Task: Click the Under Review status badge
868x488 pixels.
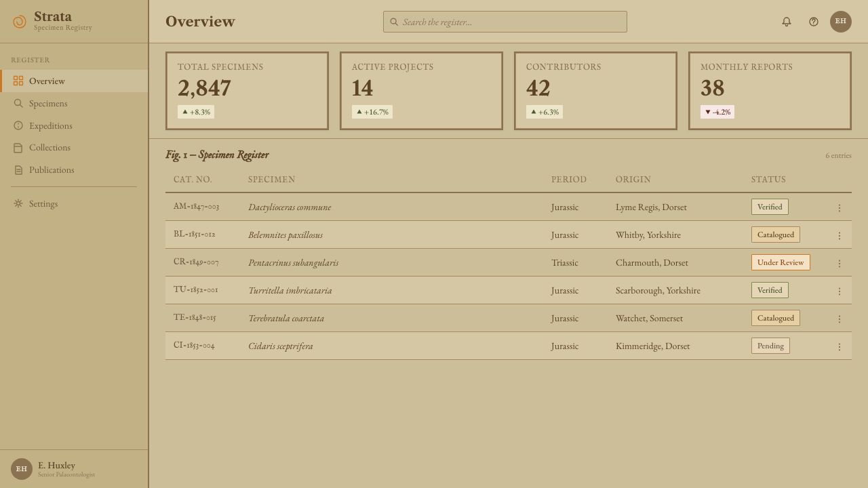Action: click(x=781, y=262)
